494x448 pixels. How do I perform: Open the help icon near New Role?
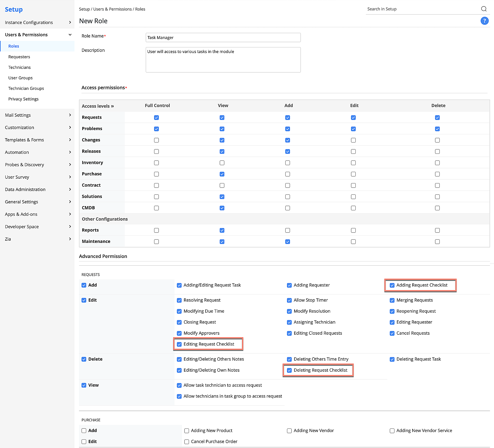point(484,21)
